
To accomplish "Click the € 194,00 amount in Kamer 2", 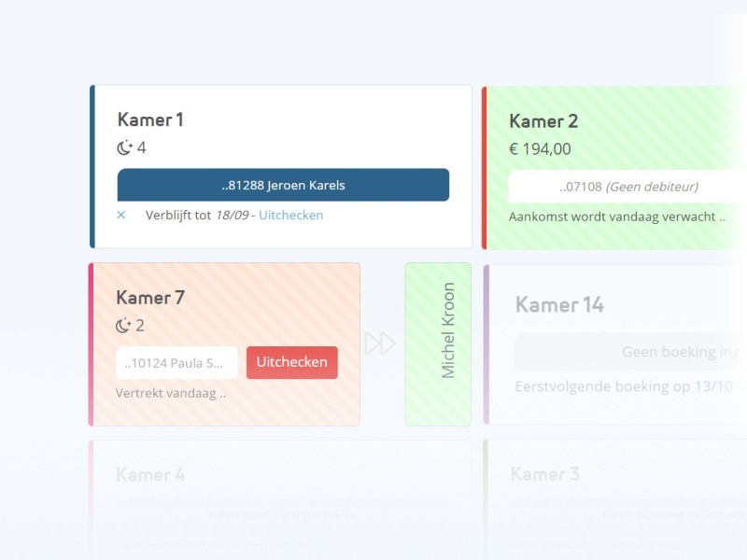I will click(540, 149).
